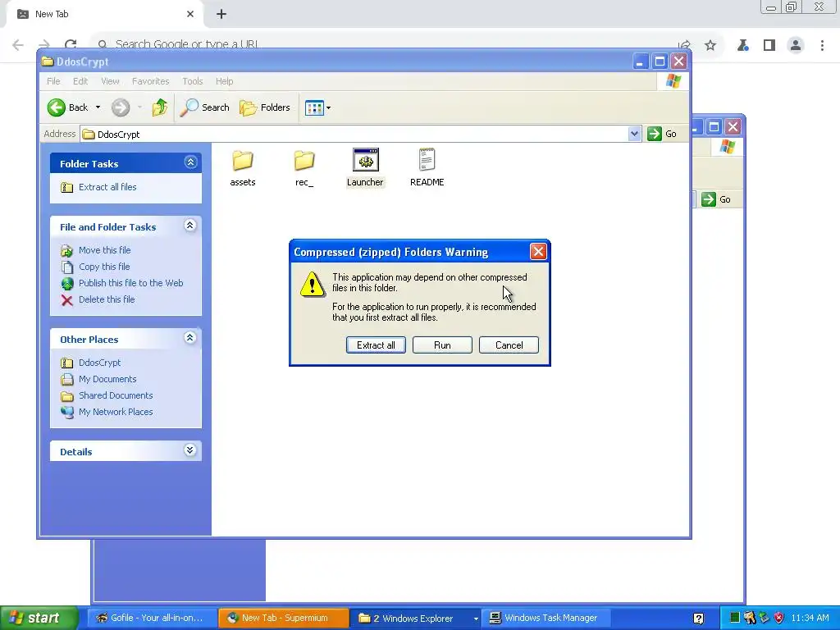The height and width of the screenshot is (630, 840).
Task: Click the Forward arrow in Explorer toolbar
Action: 121,107
